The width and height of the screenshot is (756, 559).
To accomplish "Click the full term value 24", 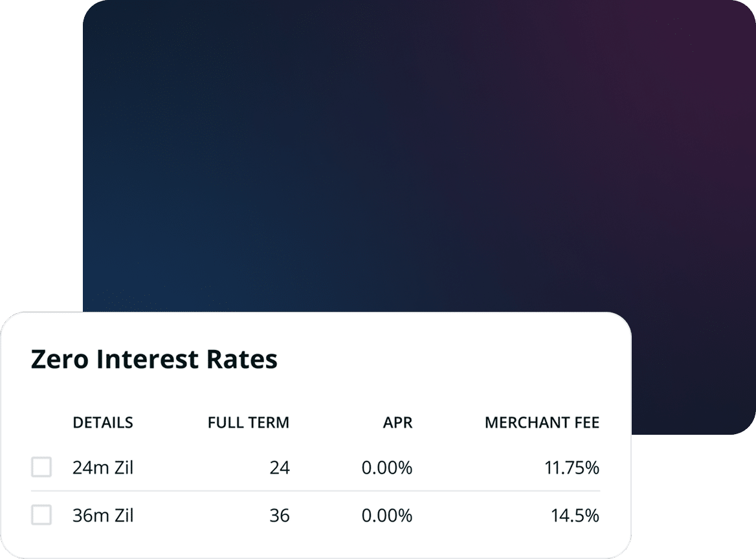I will tap(280, 468).
